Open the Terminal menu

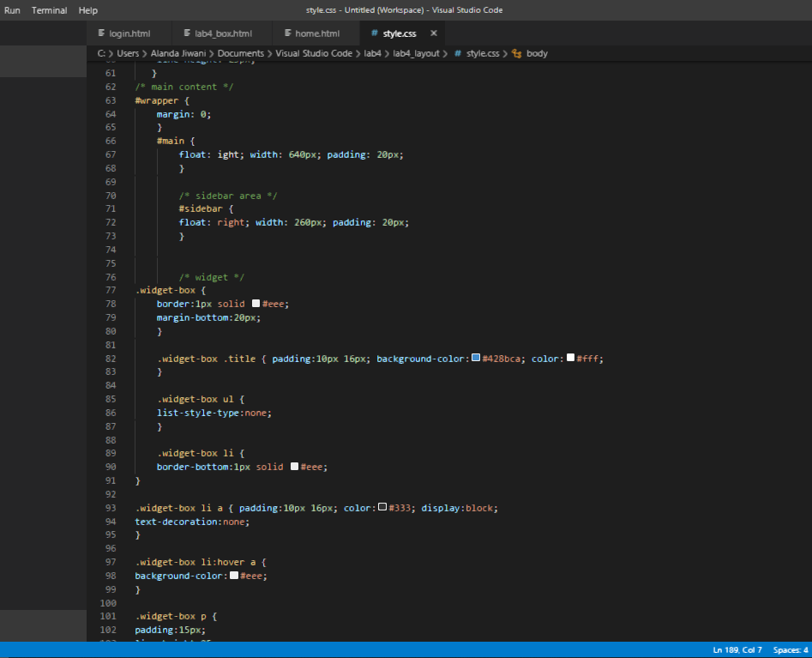49,10
